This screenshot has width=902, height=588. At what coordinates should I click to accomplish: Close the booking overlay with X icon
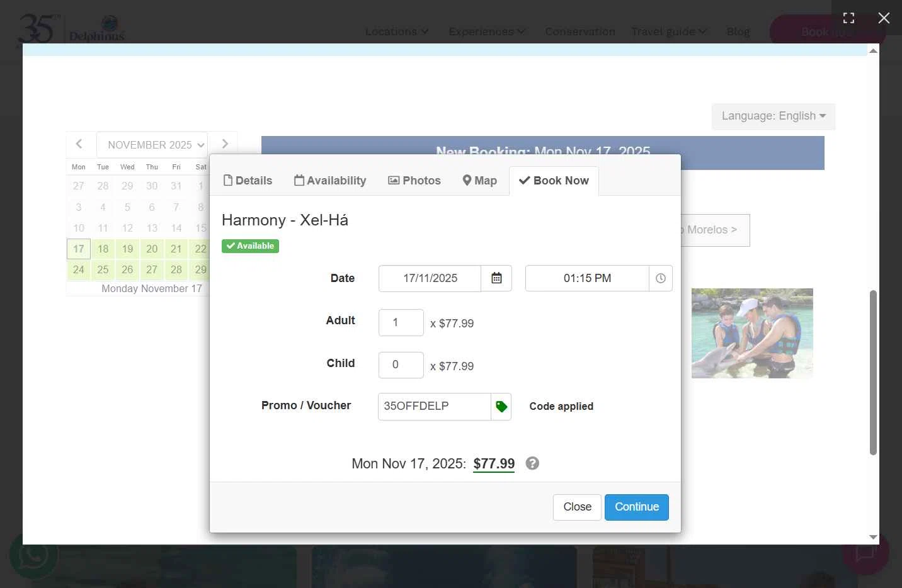(x=884, y=18)
